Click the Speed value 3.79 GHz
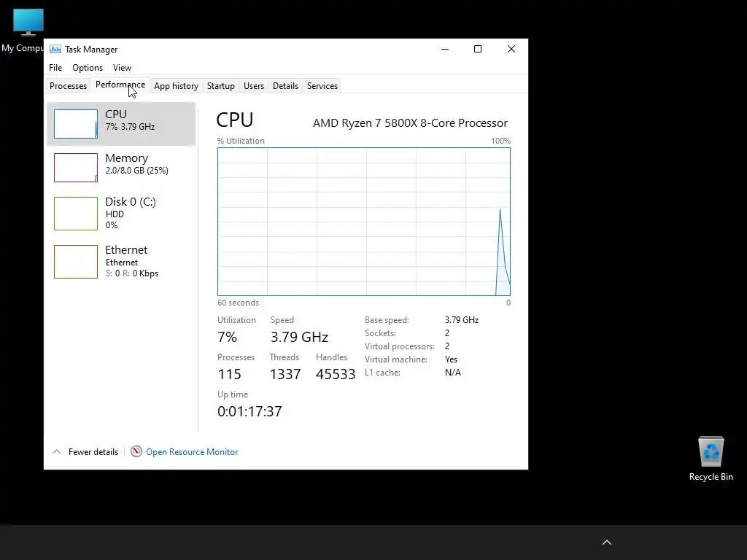Image resolution: width=747 pixels, height=560 pixels. pos(299,337)
